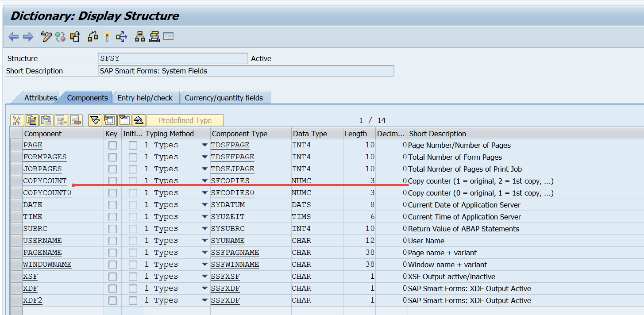The width and height of the screenshot is (644, 315).
Task: Click the Predefined Type button
Action: point(185,120)
